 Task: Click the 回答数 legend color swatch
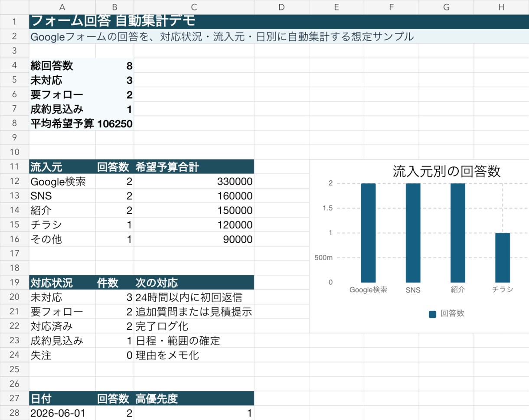click(432, 314)
